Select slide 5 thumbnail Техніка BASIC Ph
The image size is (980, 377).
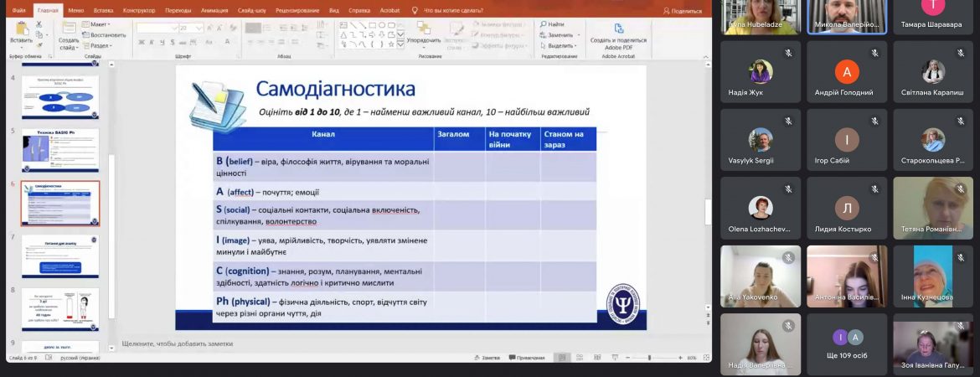pos(60,150)
